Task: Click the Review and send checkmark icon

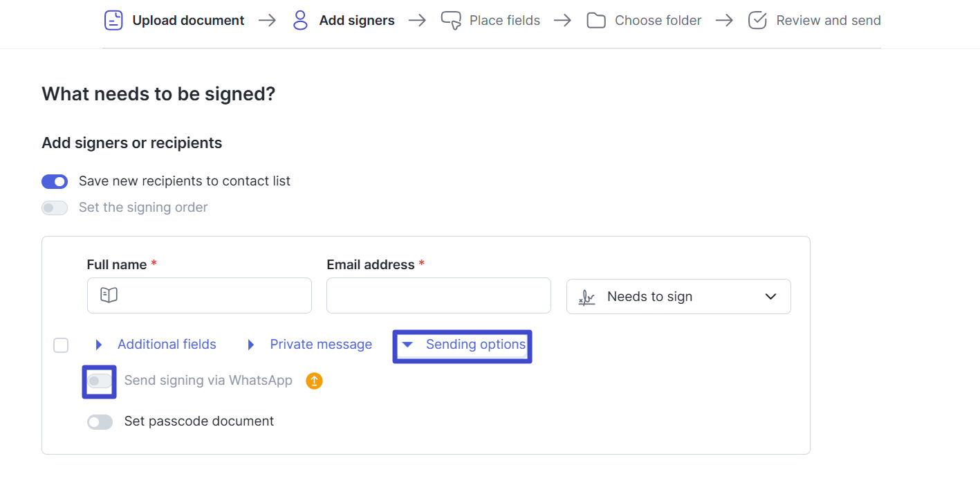Action: pyautogui.click(x=758, y=21)
